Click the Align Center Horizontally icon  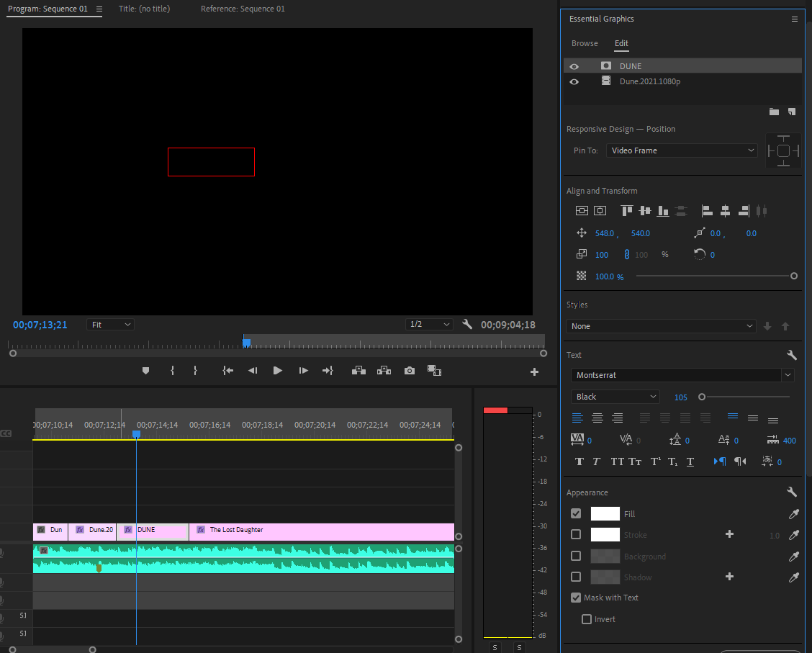[x=725, y=210]
